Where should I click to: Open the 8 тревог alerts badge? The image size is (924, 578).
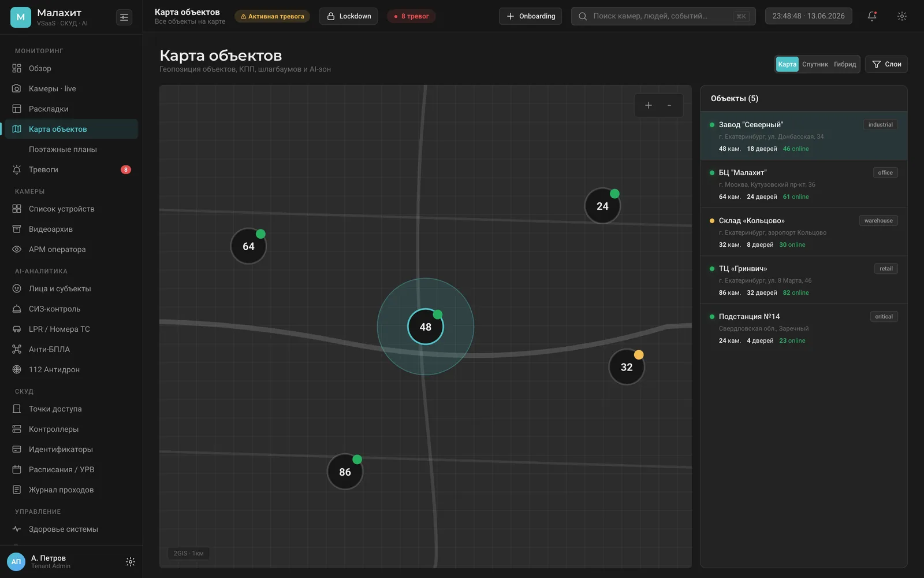411,16
